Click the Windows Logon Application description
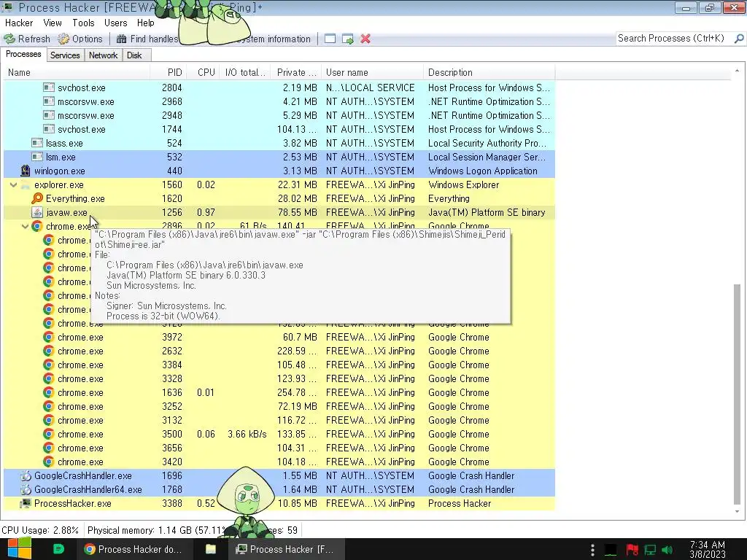 coord(483,171)
